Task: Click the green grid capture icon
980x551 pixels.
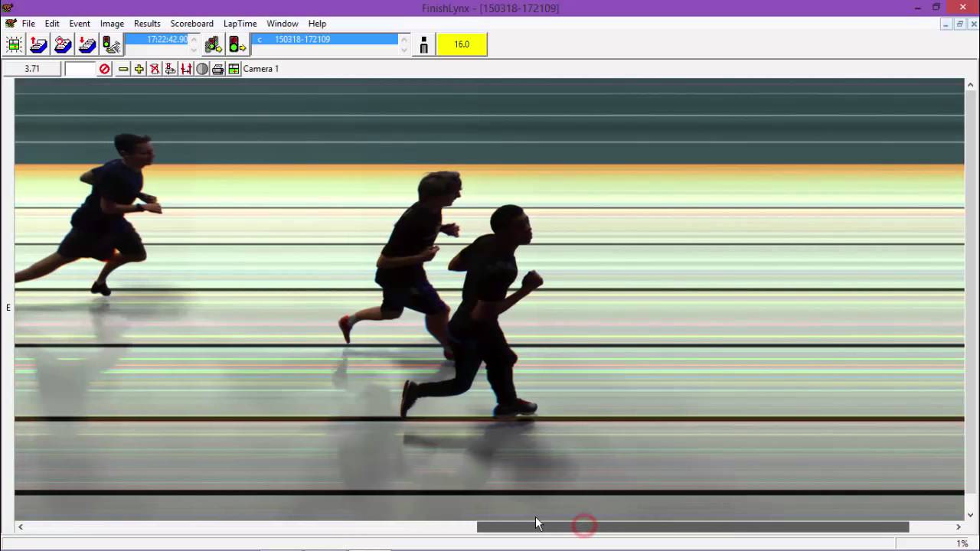Action: [x=14, y=45]
